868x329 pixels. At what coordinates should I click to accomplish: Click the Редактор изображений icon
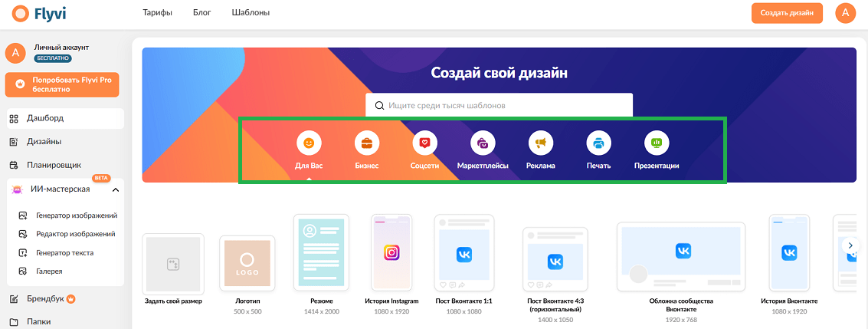(23, 234)
